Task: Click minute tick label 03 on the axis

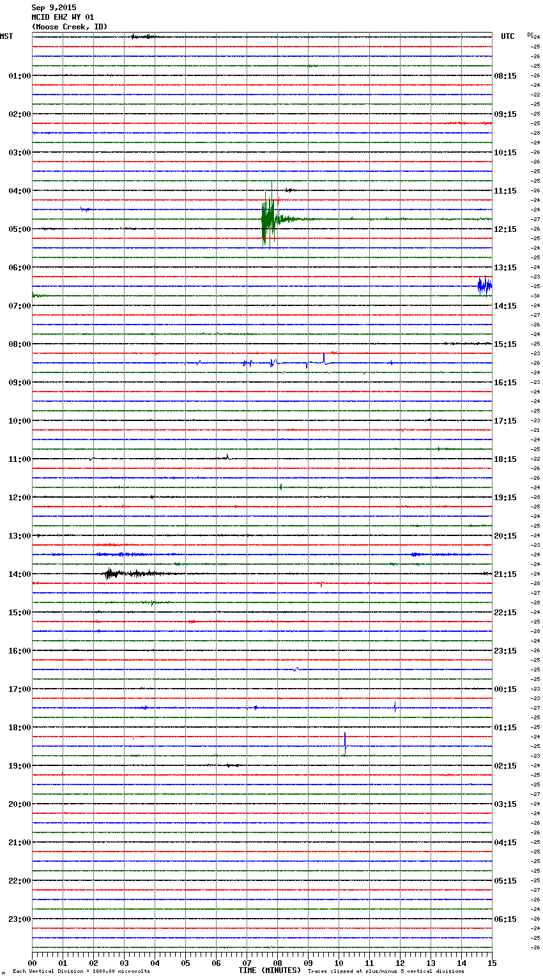Action: tap(125, 963)
